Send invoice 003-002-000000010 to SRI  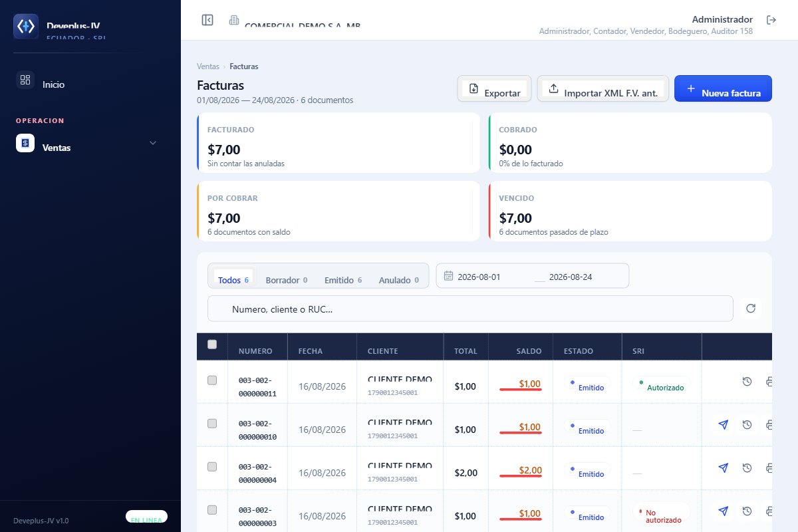click(x=724, y=424)
